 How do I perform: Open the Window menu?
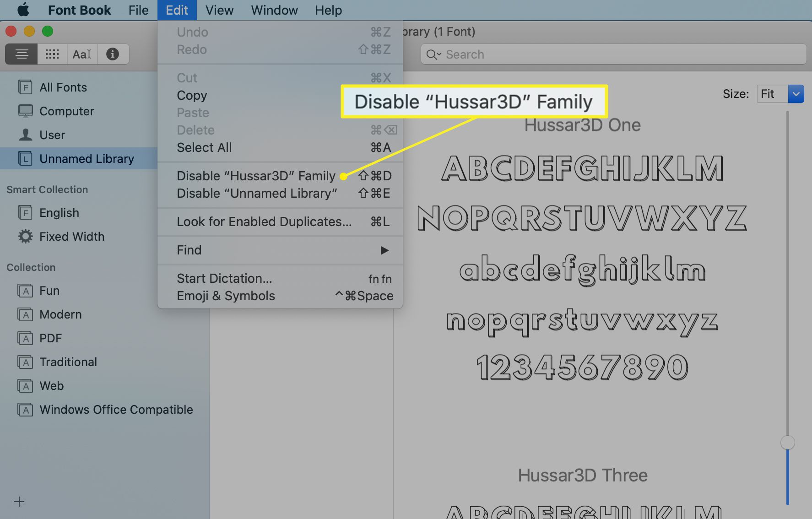274,10
